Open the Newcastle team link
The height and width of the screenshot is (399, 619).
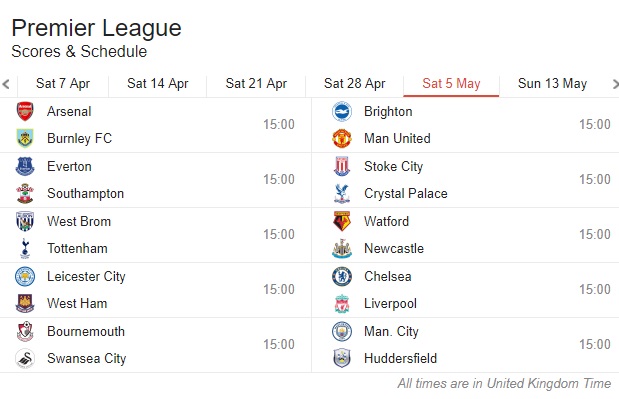coord(394,248)
